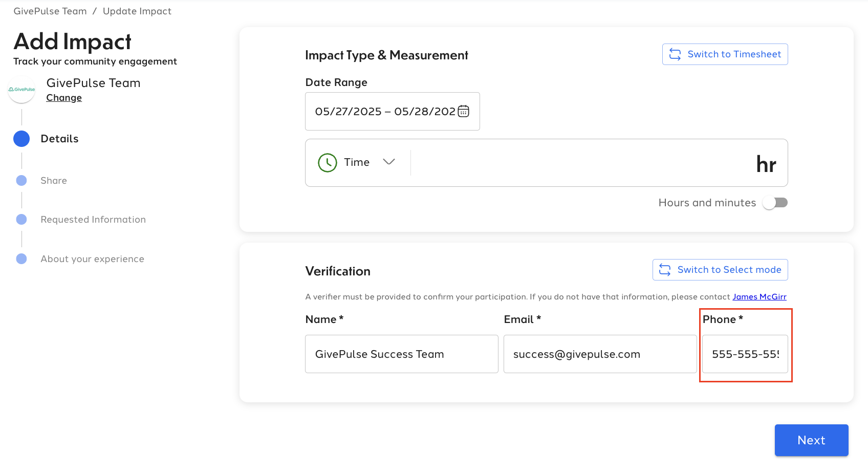Image resolution: width=868 pixels, height=474 pixels.
Task: Select the Share step
Action: [x=54, y=181]
